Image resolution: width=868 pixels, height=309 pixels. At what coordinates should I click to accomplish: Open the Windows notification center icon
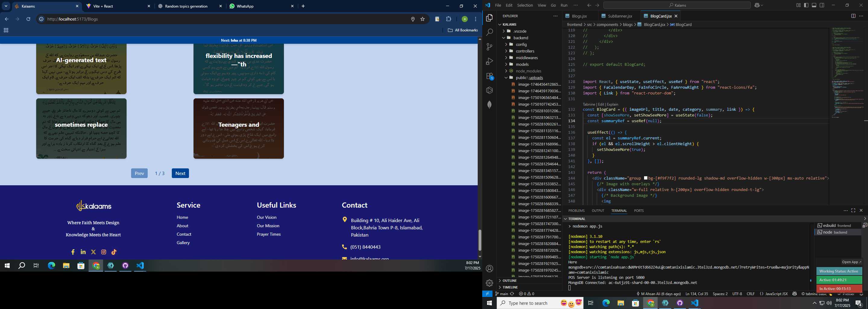[x=859, y=303]
